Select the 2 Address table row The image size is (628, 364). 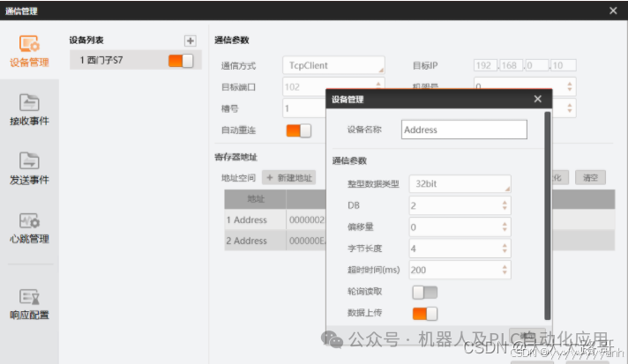[x=275, y=241]
